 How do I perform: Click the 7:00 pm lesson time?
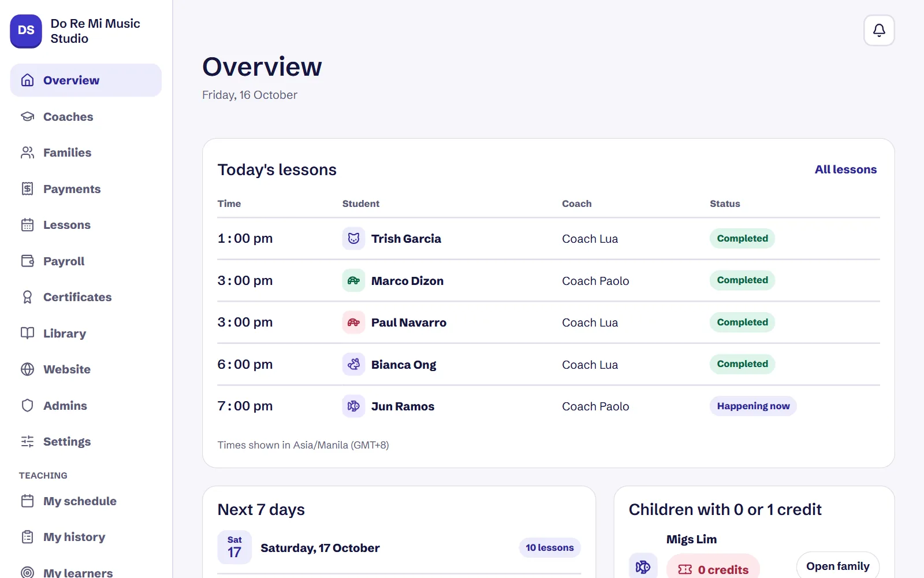[x=245, y=406]
